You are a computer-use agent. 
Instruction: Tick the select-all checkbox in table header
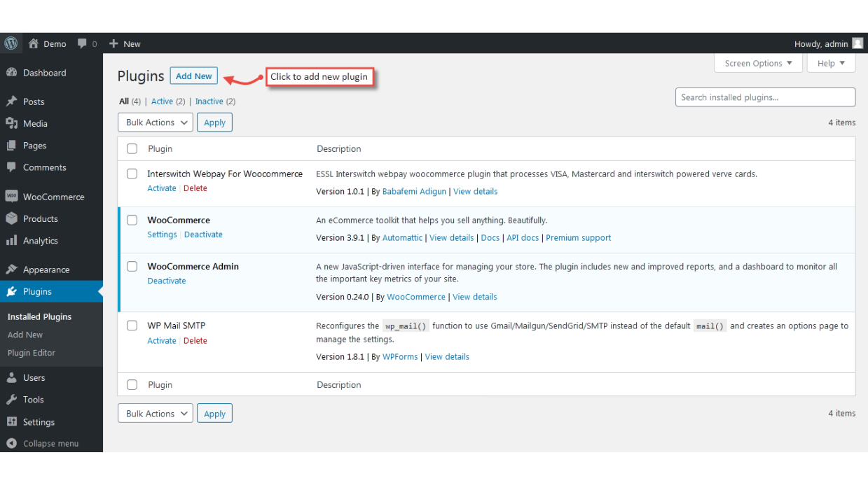pos(132,148)
